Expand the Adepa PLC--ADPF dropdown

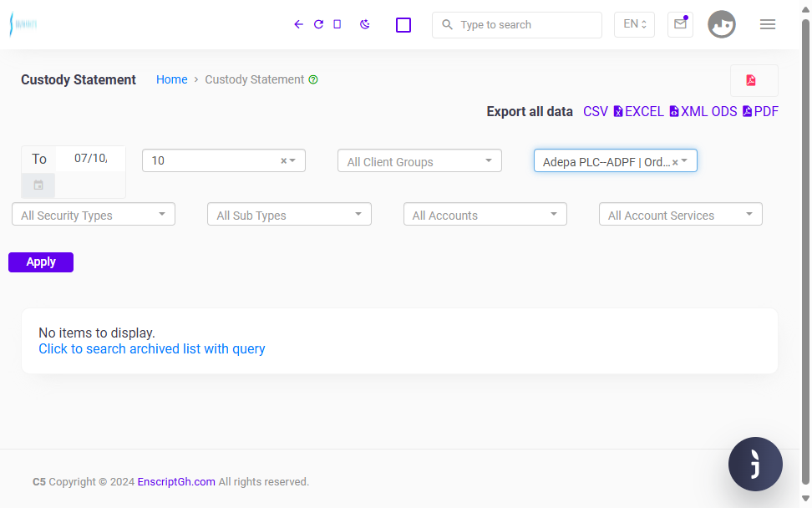tap(685, 161)
